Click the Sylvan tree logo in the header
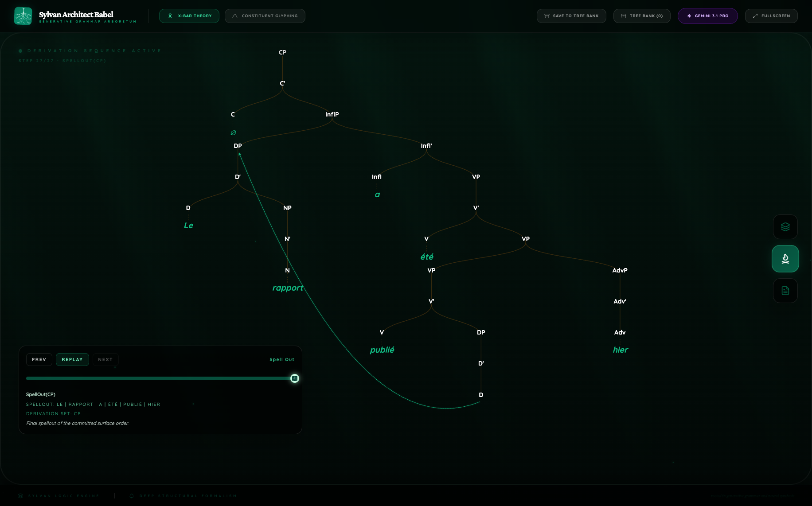This screenshot has width=812, height=506. tap(23, 16)
